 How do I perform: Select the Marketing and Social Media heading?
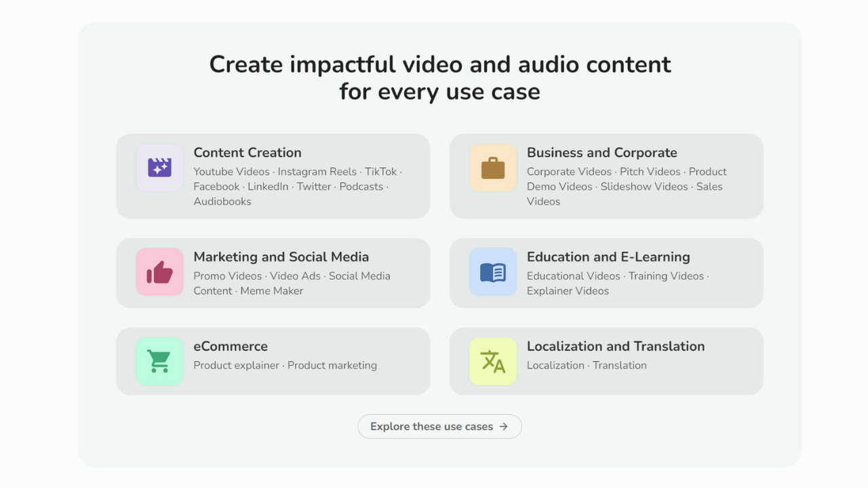tap(281, 257)
